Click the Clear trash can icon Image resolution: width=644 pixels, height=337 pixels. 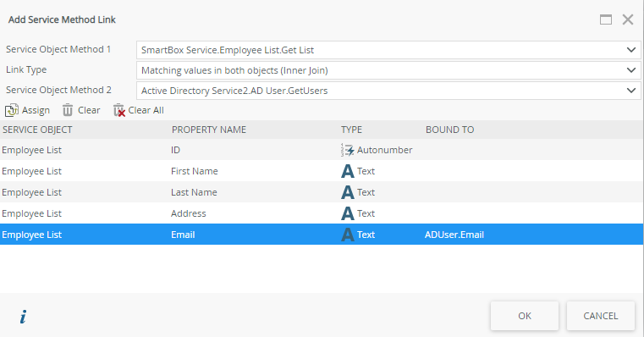click(68, 110)
